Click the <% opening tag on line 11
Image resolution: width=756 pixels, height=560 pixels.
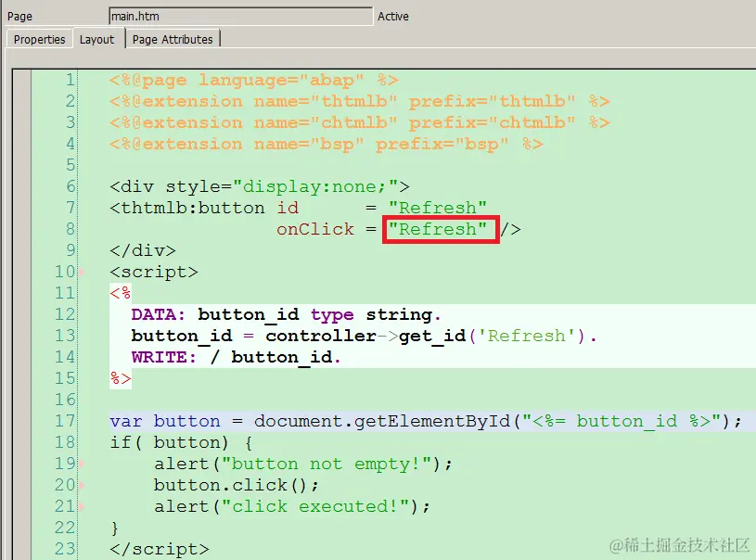(x=120, y=293)
